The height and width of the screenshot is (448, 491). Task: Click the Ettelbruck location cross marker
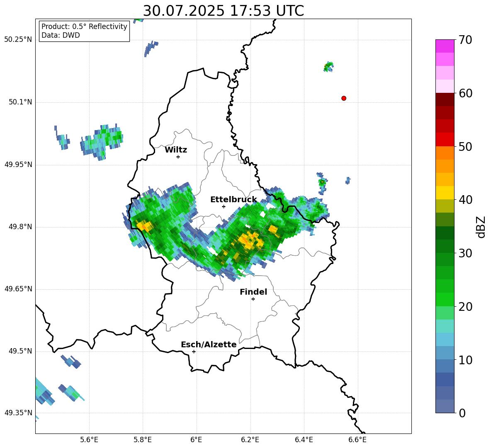coord(224,206)
